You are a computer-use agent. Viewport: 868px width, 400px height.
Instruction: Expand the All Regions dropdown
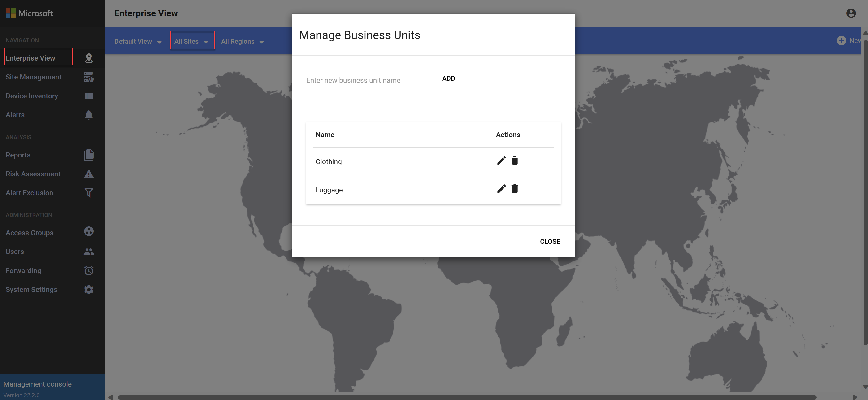242,41
